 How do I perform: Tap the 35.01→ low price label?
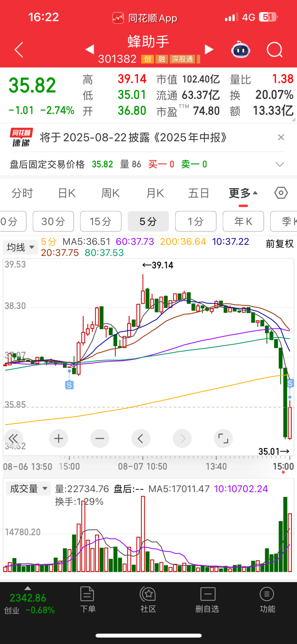tap(274, 452)
